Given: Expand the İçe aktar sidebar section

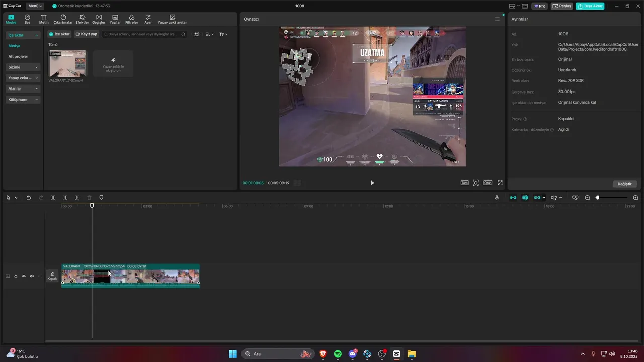Looking at the screenshot, I should tap(23, 35).
